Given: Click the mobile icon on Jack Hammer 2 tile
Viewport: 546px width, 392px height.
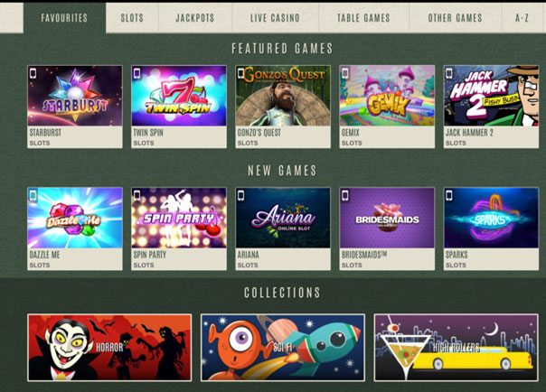Looking at the screenshot, I should pyautogui.click(x=449, y=73).
